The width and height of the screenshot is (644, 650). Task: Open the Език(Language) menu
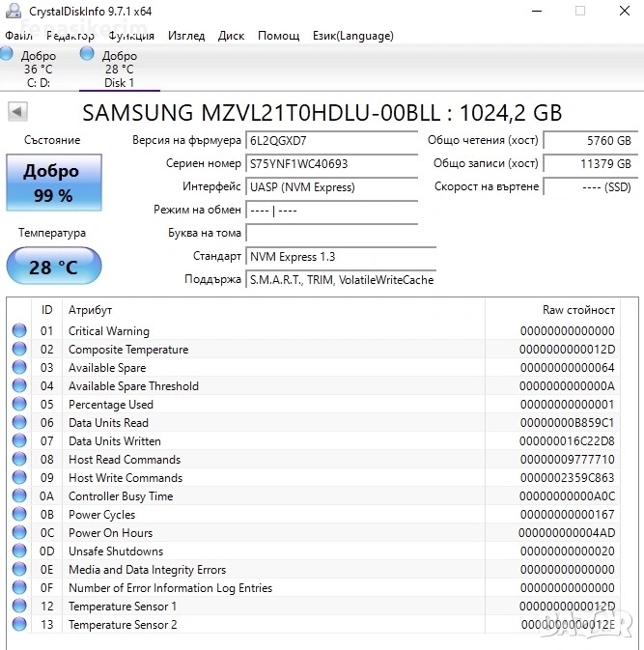click(x=352, y=36)
